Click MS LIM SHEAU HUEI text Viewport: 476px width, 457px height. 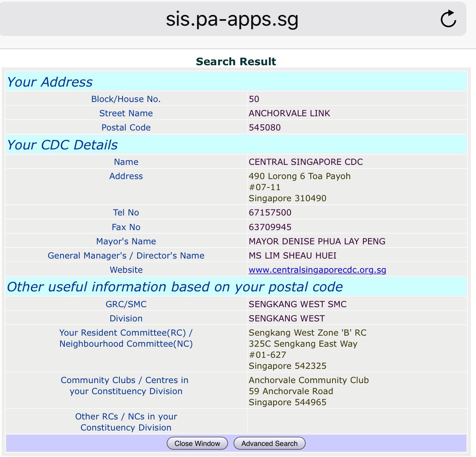coord(293,256)
